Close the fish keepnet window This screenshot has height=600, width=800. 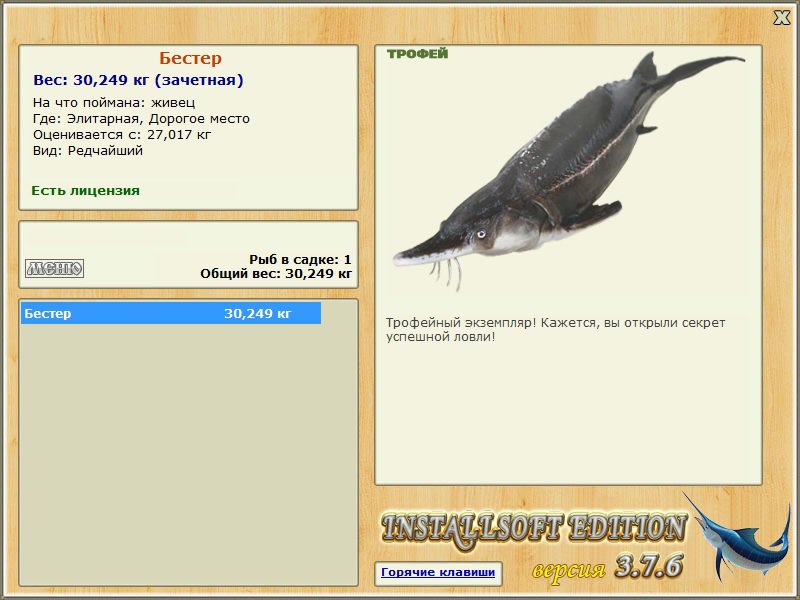point(781,18)
